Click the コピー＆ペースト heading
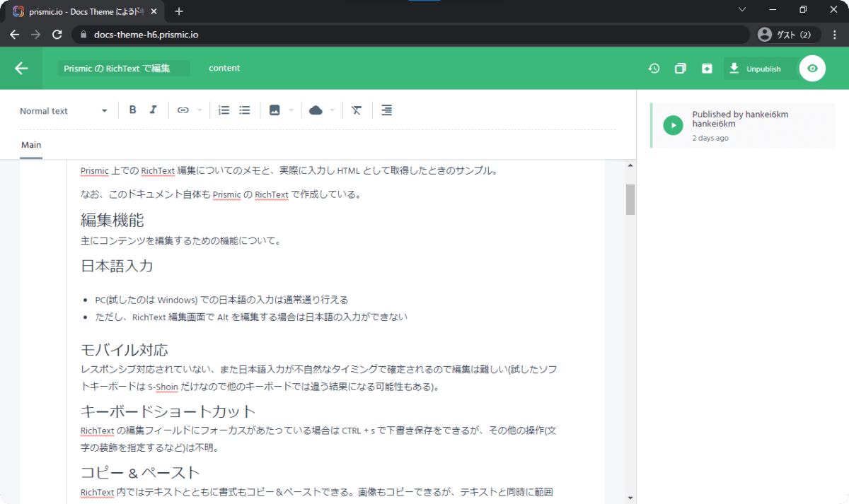Image resolution: width=849 pixels, height=504 pixels. [141, 472]
